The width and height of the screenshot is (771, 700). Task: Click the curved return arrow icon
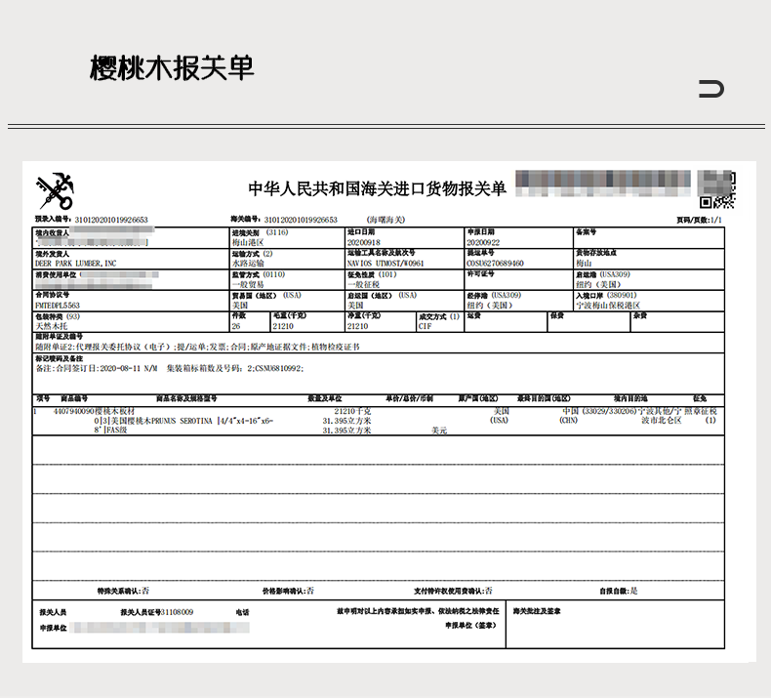coord(711,89)
